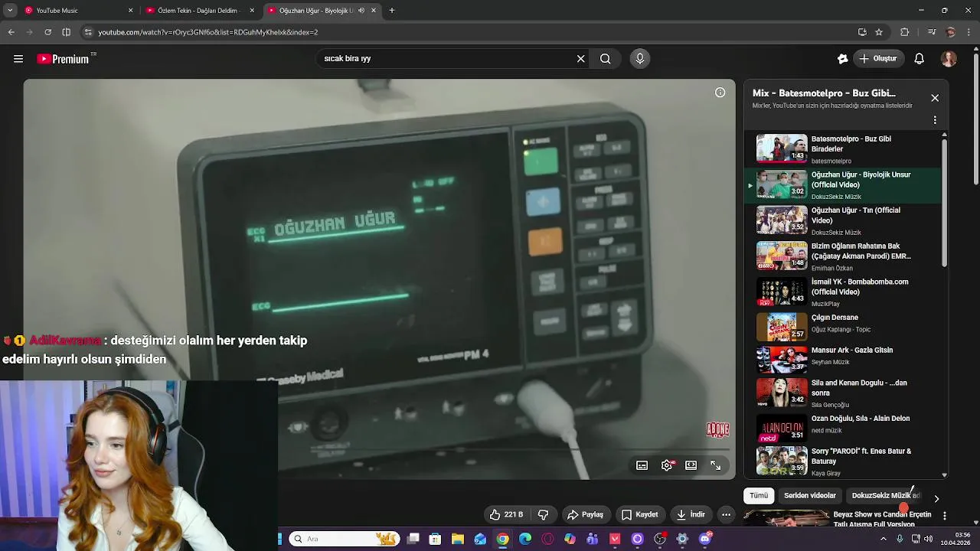Like the video with 221 B likes
The image size is (980, 551).
pos(506,515)
